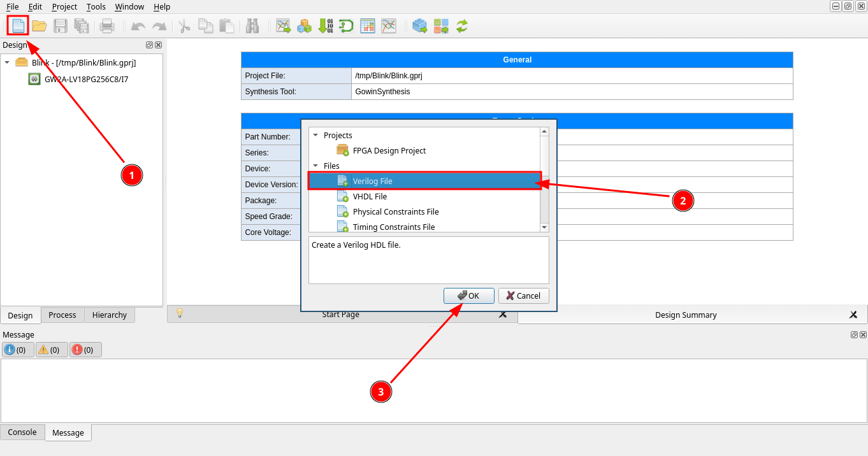The width and height of the screenshot is (868, 456).
Task: Switch to the Process tab
Action: click(62, 315)
